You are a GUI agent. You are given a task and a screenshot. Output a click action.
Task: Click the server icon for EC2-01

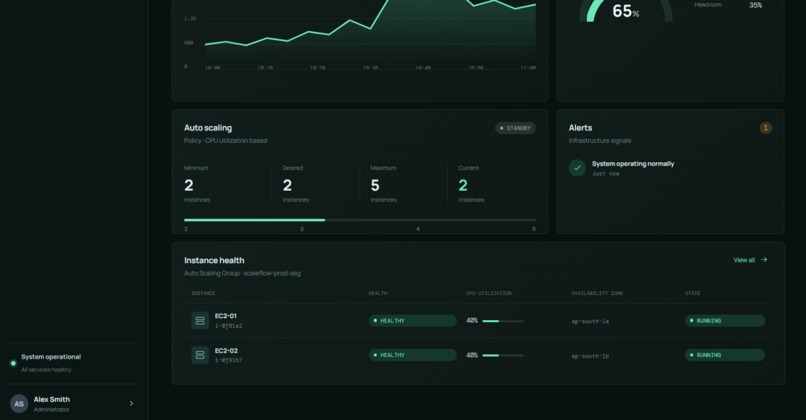pyautogui.click(x=200, y=320)
